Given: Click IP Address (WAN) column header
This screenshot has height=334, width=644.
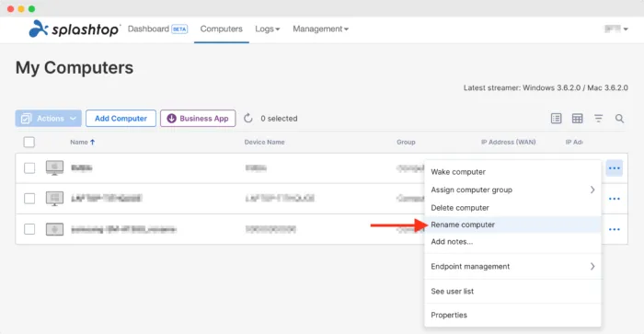Looking at the screenshot, I should point(509,142).
